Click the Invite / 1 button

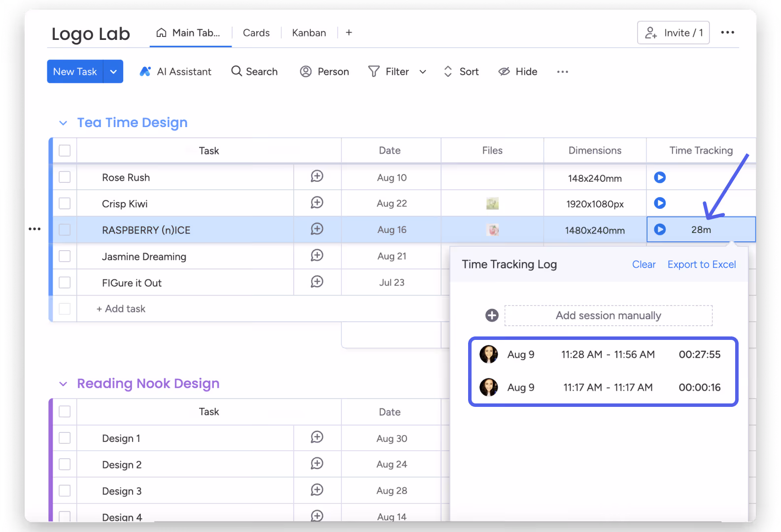coord(673,33)
